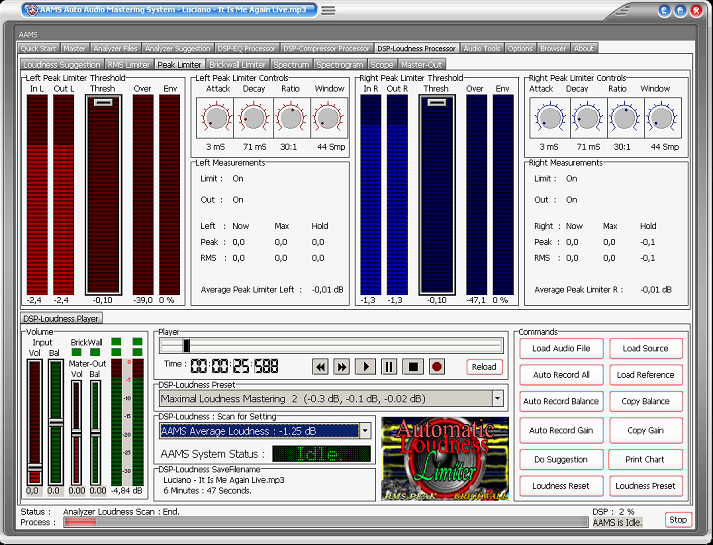
Task: Click the Load Reference button
Action: pos(645,375)
